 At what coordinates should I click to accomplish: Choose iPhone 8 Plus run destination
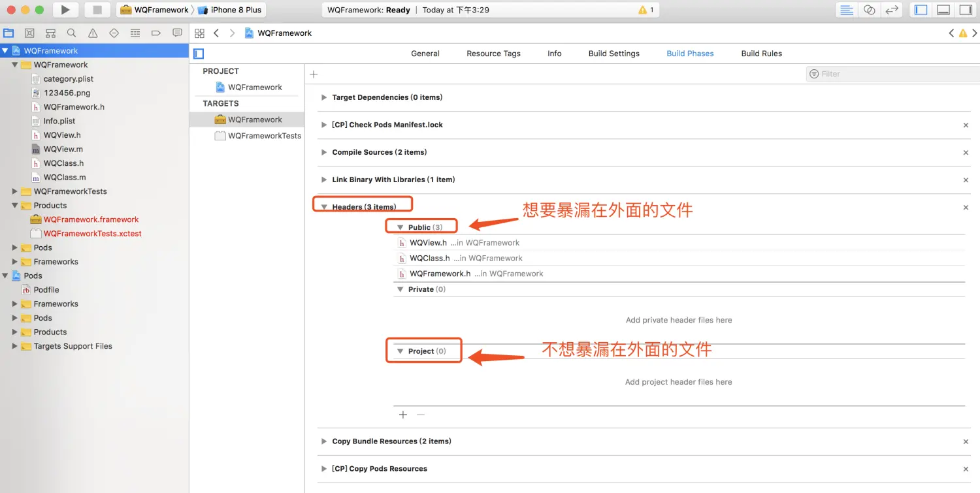click(x=229, y=10)
